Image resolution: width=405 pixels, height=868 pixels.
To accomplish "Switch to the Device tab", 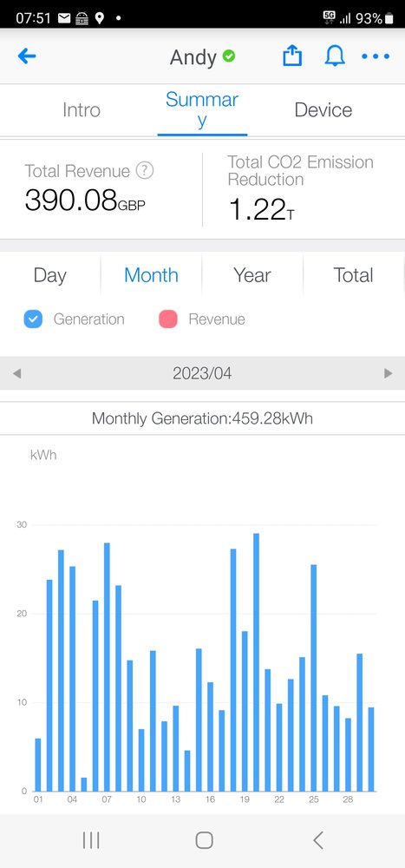I will coord(323,109).
